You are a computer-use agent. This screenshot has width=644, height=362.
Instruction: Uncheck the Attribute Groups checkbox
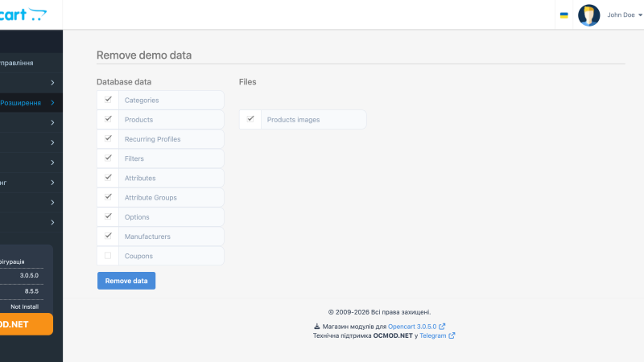(x=108, y=196)
